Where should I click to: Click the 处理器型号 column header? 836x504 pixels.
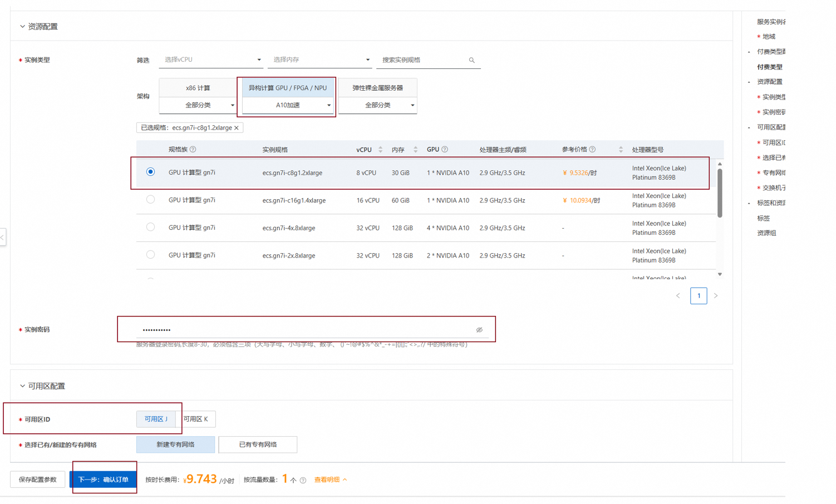pyautogui.click(x=647, y=150)
